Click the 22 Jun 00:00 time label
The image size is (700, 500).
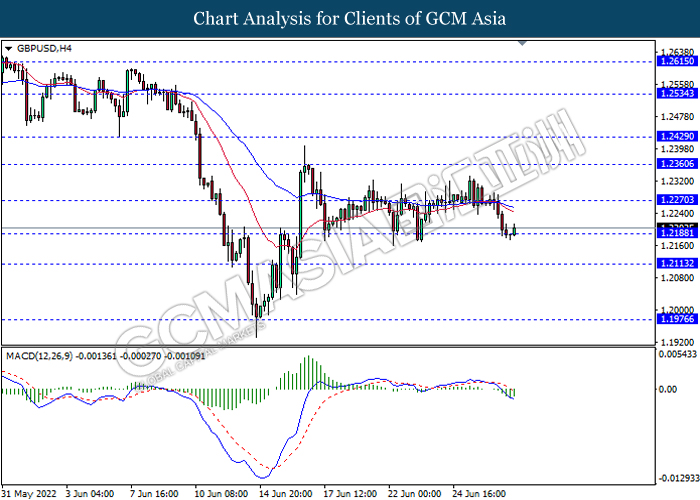coord(415,493)
